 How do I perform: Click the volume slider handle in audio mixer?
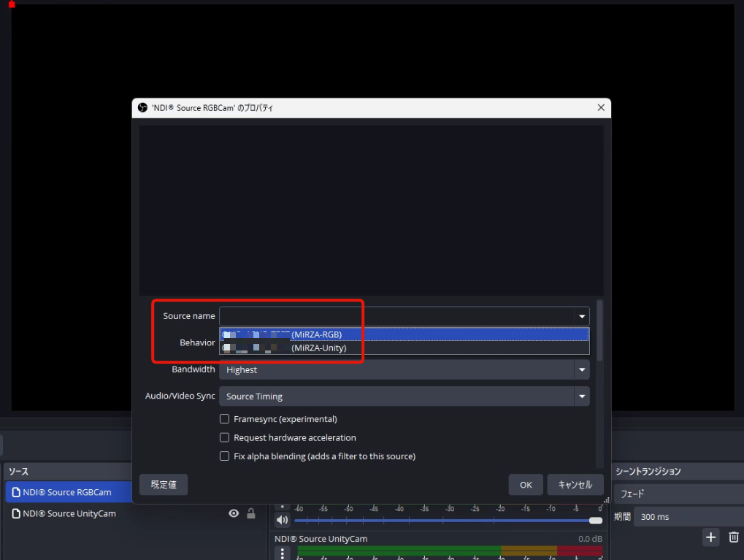tap(596, 521)
